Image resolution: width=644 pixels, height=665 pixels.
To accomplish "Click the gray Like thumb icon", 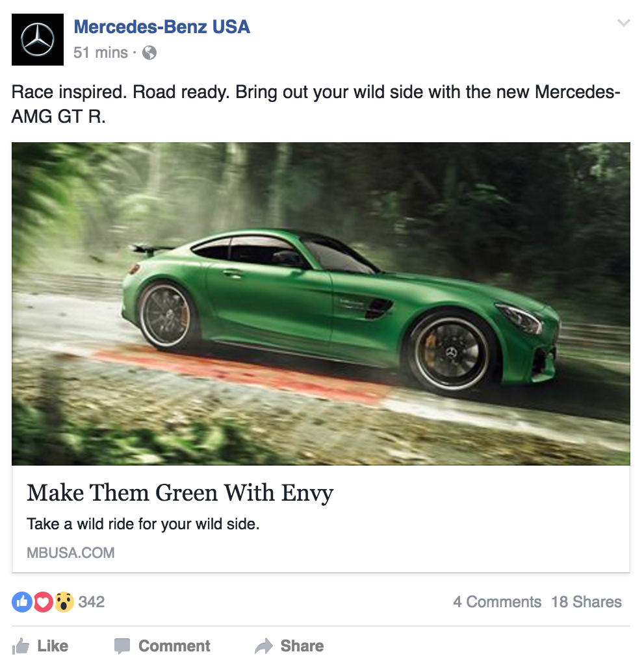I will coord(21,646).
